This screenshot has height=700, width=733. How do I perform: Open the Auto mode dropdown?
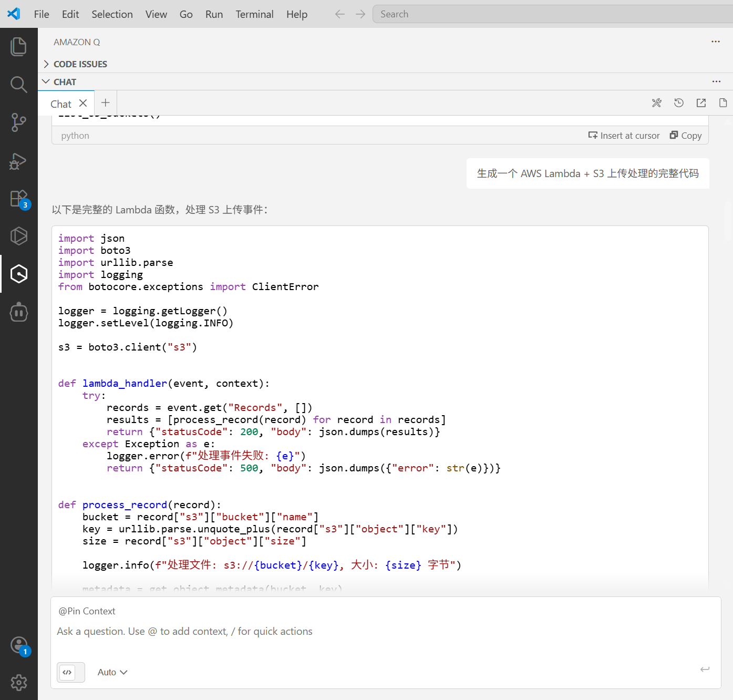pyautogui.click(x=112, y=672)
